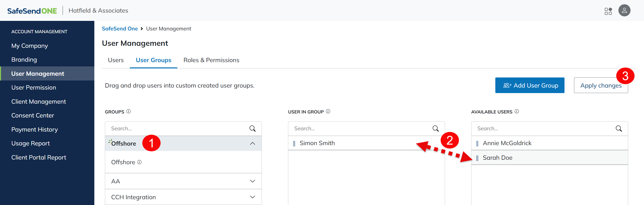The image size is (644, 205).
Task: Switch to the Users tab
Action: tap(116, 60)
